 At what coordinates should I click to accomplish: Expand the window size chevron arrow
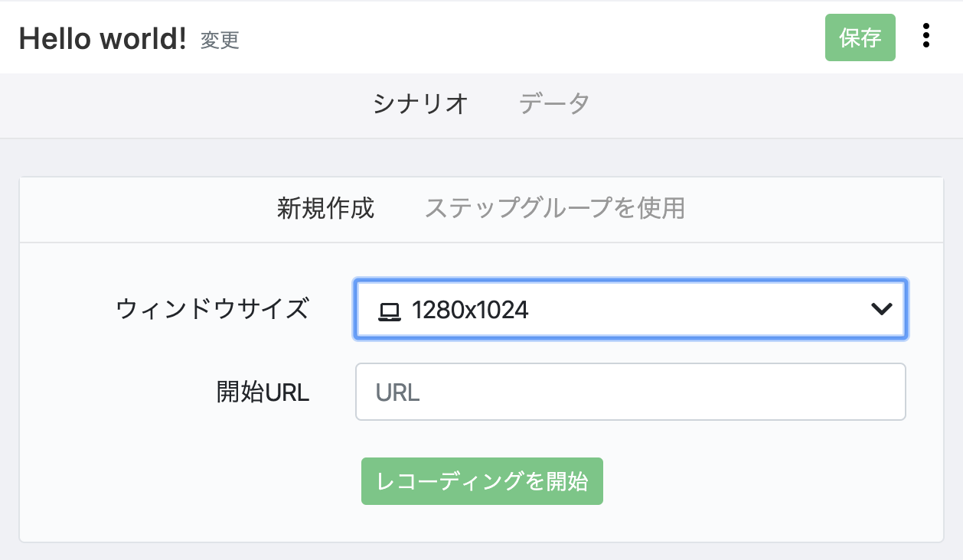click(x=882, y=309)
